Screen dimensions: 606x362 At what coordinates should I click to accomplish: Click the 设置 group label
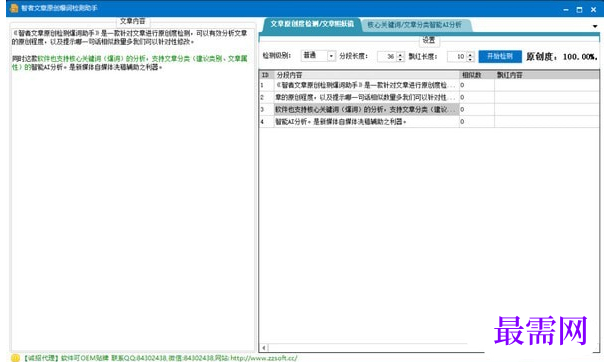(x=429, y=40)
